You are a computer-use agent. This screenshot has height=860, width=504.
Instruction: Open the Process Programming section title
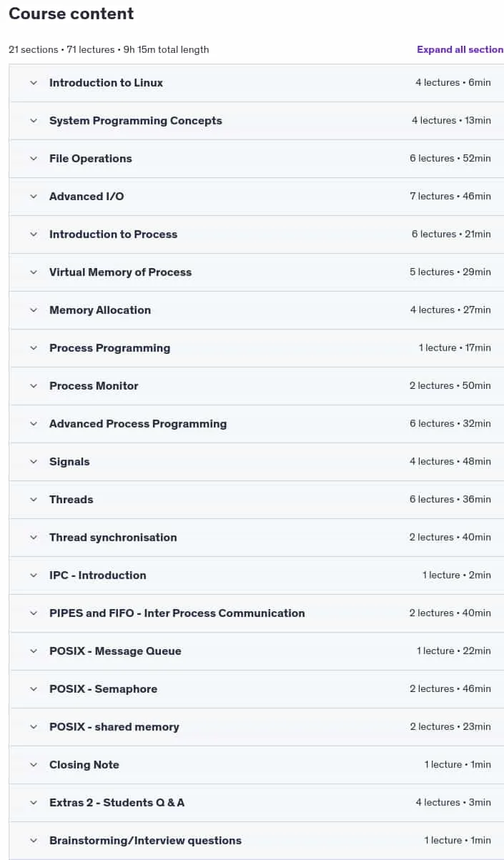pos(109,348)
